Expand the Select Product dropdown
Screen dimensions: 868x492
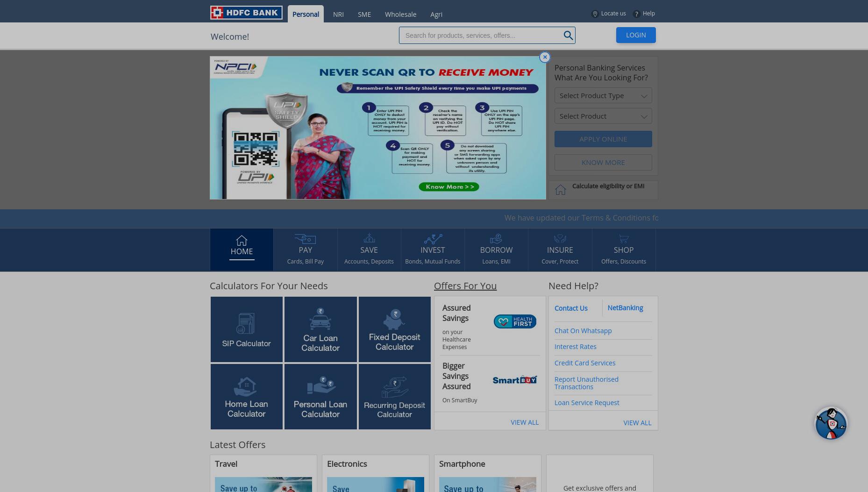pyautogui.click(x=603, y=116)
